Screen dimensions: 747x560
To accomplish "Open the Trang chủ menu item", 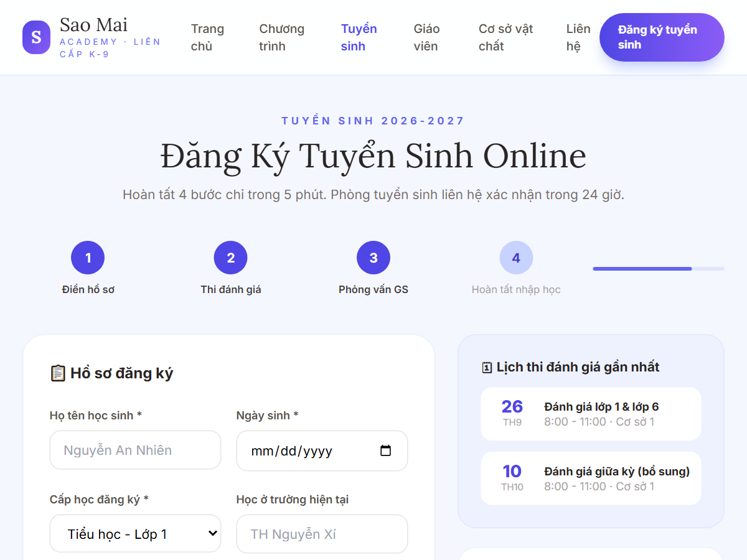I will pos(207,37).
